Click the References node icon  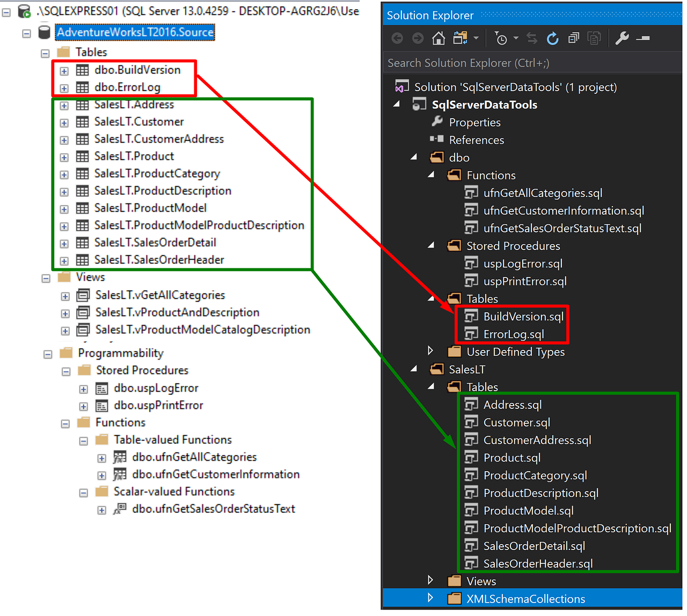[436, 140]
